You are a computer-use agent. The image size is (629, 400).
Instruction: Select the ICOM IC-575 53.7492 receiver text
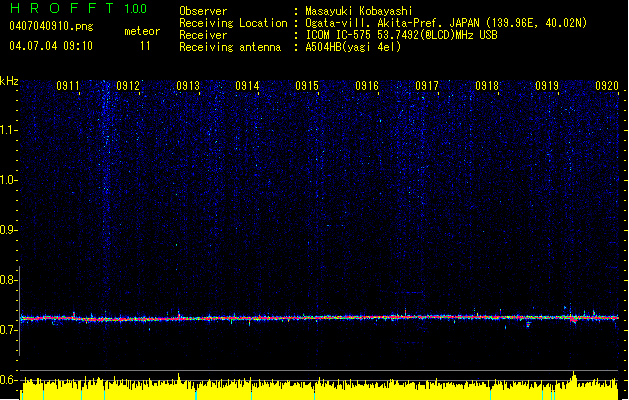coord(402,35)
